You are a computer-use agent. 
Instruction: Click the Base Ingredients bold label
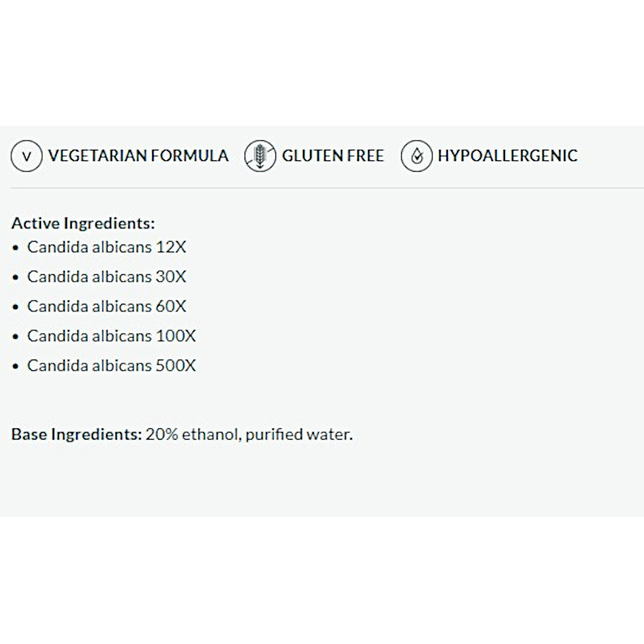tap(77, 435)
